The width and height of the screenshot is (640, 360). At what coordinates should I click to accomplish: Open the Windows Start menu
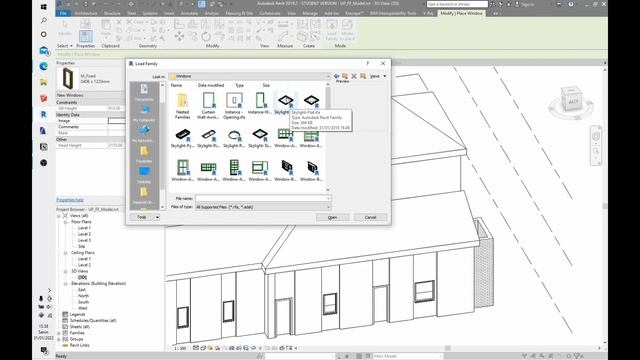pos(44,7)
